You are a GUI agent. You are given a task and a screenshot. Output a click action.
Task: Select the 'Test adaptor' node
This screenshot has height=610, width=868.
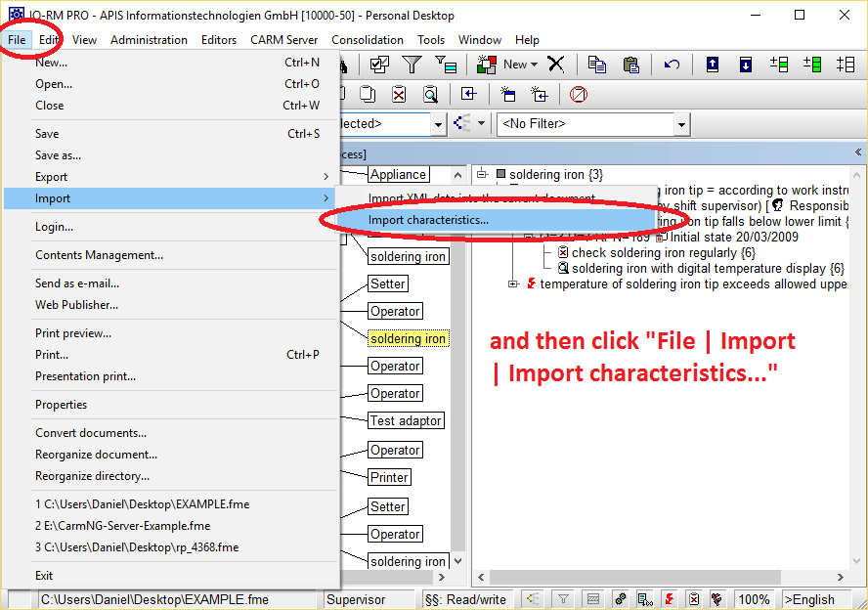point(406,420)
